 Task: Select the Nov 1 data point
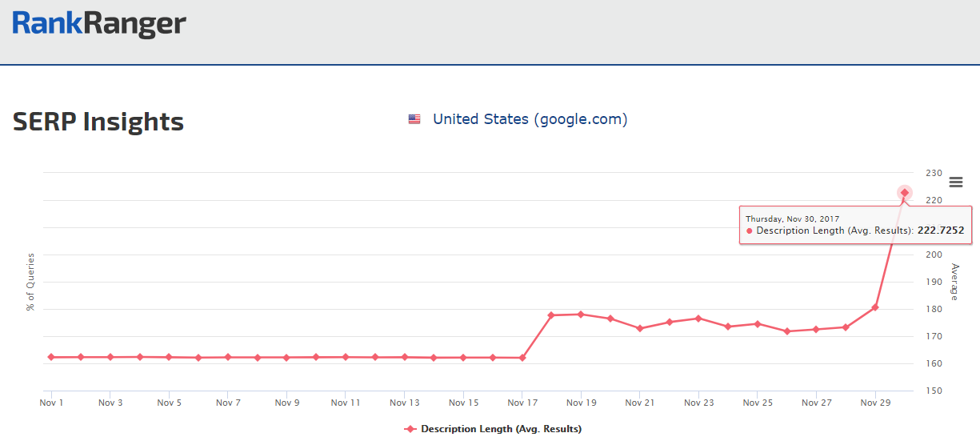pos(51,357)
